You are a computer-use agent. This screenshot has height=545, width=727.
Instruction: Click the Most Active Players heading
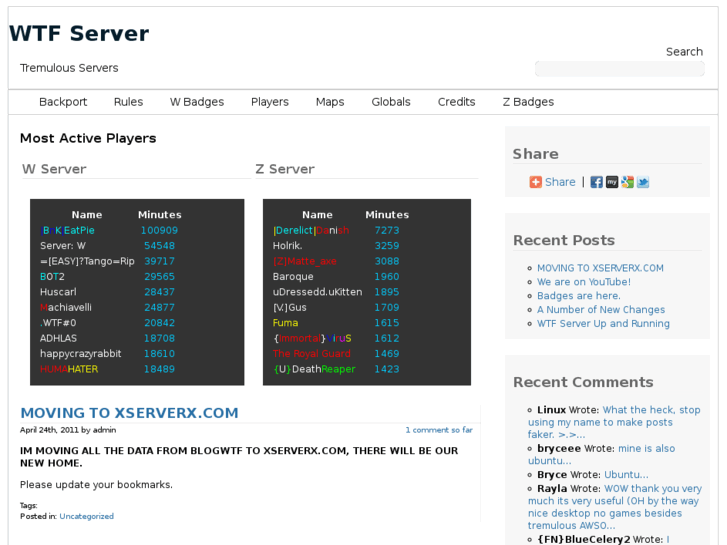click(88, 138)
